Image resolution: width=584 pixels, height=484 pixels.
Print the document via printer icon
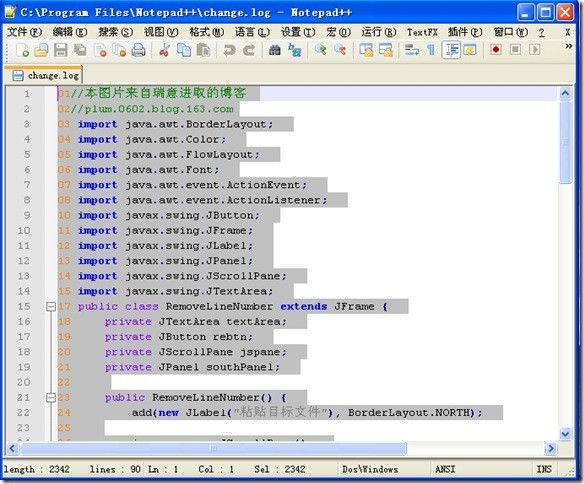pyautogui.click(x=139, y=50)
